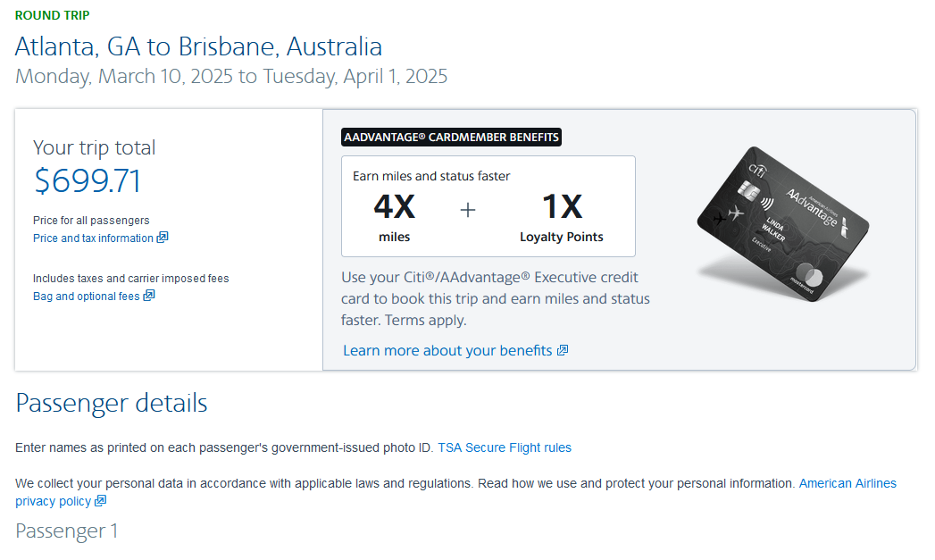Open the Price and tax information link

[93, 238]
